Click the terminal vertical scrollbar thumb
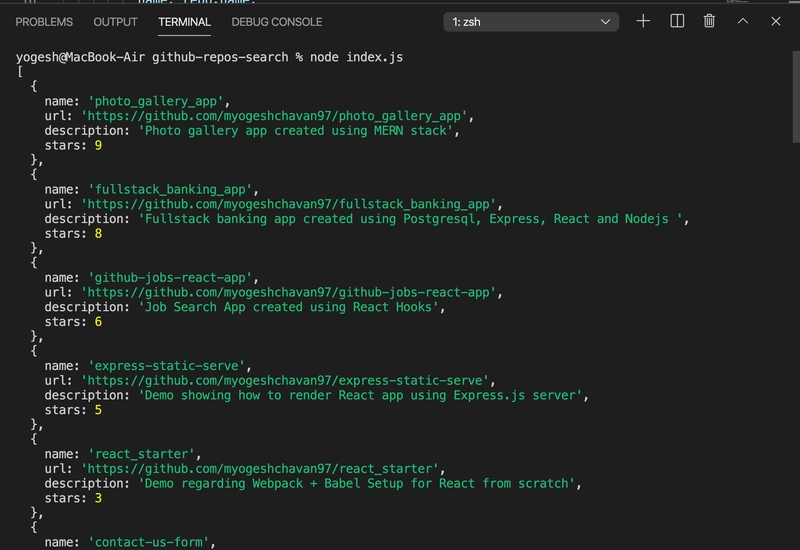The image size is (800, 550). [796, 96]
